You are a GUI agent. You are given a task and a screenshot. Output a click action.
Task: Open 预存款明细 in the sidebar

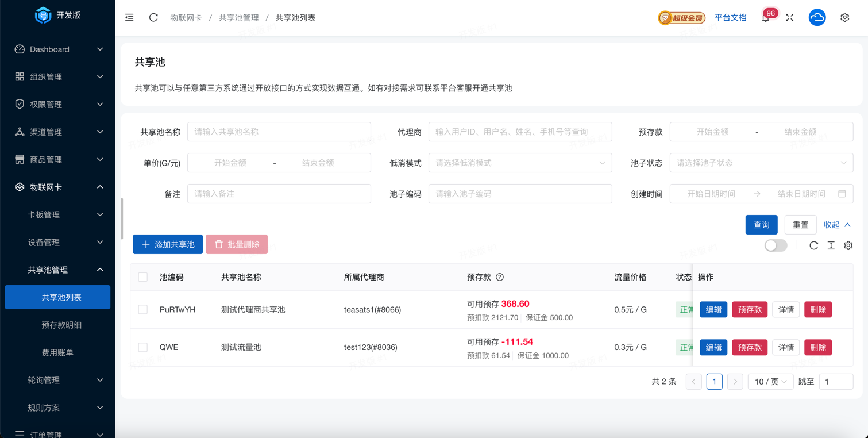61,325
